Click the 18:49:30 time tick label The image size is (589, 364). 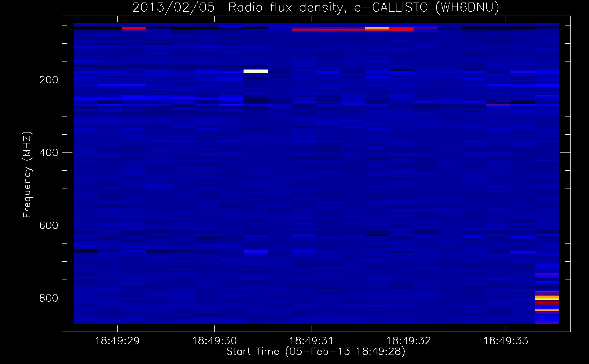214,341
